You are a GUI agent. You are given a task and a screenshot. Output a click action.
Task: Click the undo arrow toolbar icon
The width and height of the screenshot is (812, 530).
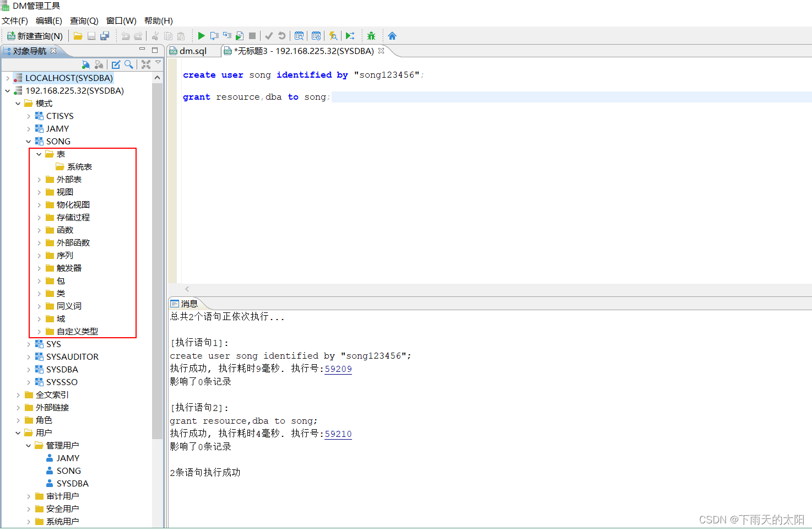point(126,36)
